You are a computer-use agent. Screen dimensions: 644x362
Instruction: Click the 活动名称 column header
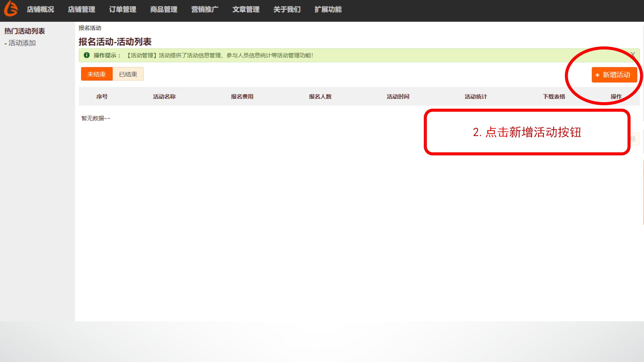(164, 97)
